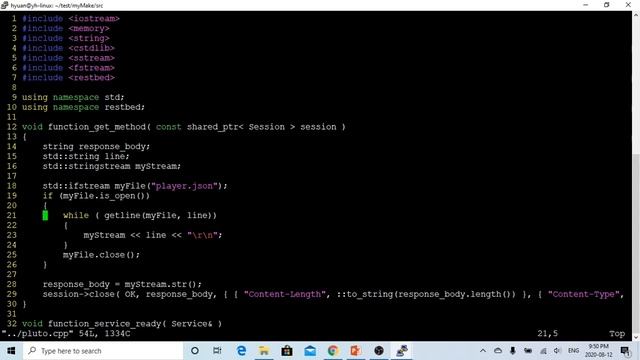Click "myStream.str();" on line 28
This screenshot has height=360, width=640.
point(163,284)
